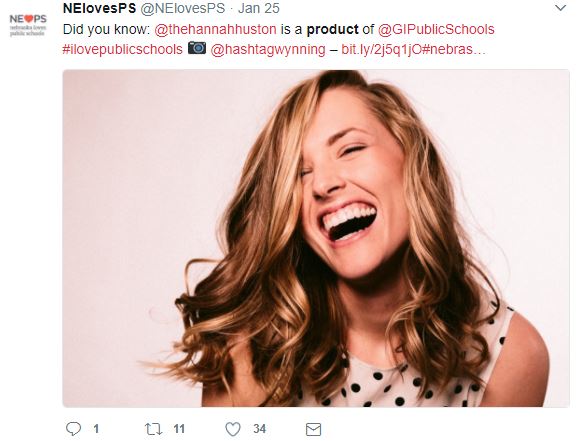Open the Jan 25 tweet timestamp

[x=259, y=8]
